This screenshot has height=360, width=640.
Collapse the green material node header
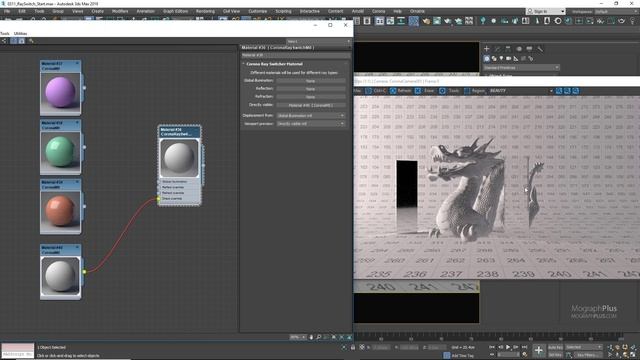pos(77,122)
